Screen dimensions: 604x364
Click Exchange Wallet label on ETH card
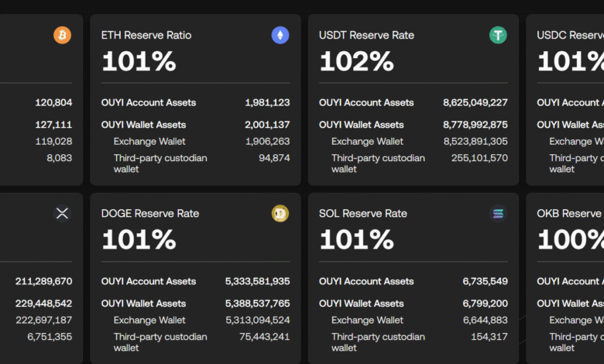point(149,142)
